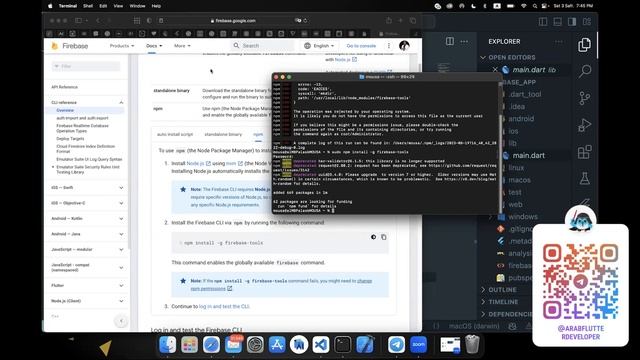
Task: Switch to the standalone binary tab
Action: point(223,134)
